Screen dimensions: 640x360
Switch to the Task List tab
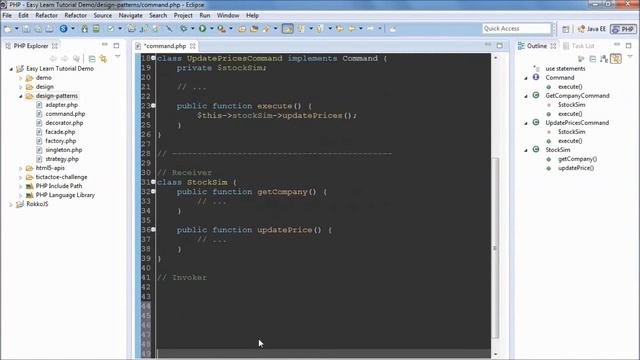(x=579, y=46)
